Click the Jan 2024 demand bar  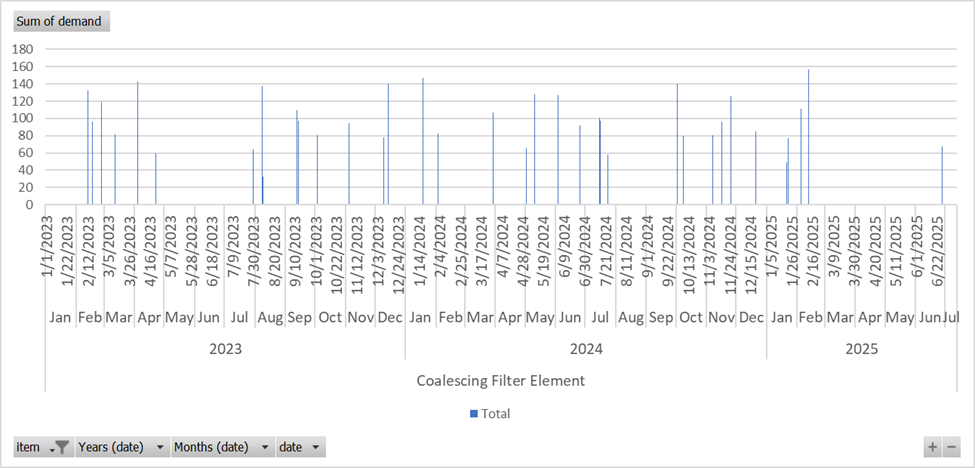(x=423, y=140)
